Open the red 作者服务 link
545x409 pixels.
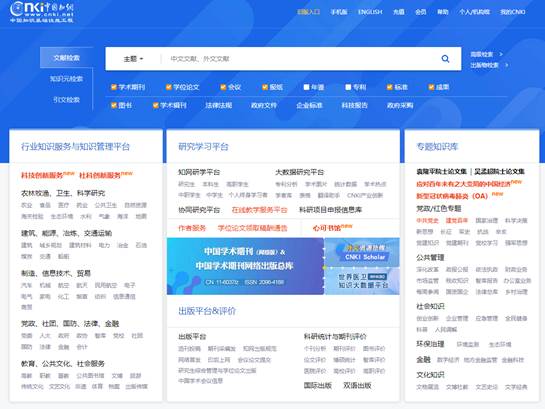tap(192, 228)
